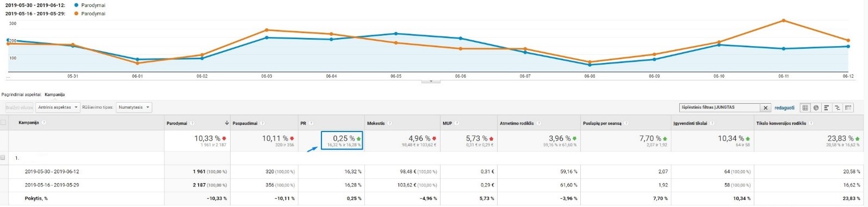Open the Antrinis aspektas dropdown
Screen dimensions: 868x207
58,108
